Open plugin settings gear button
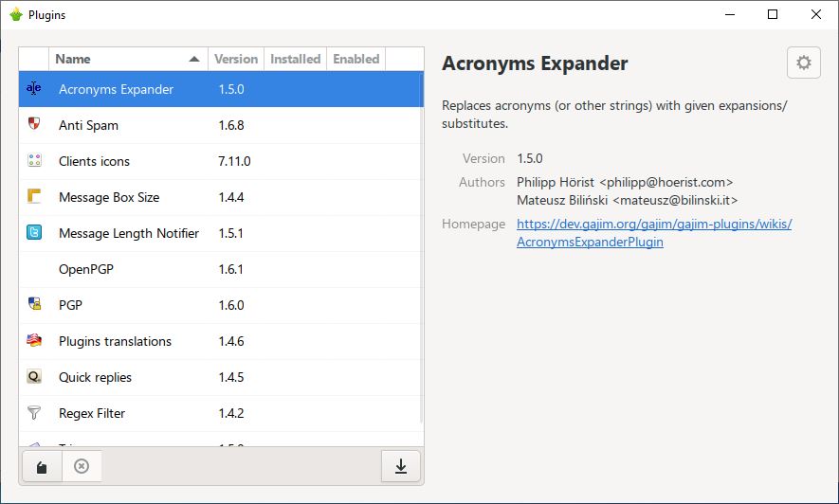This screenshot has width=839, height=504. 803,63
